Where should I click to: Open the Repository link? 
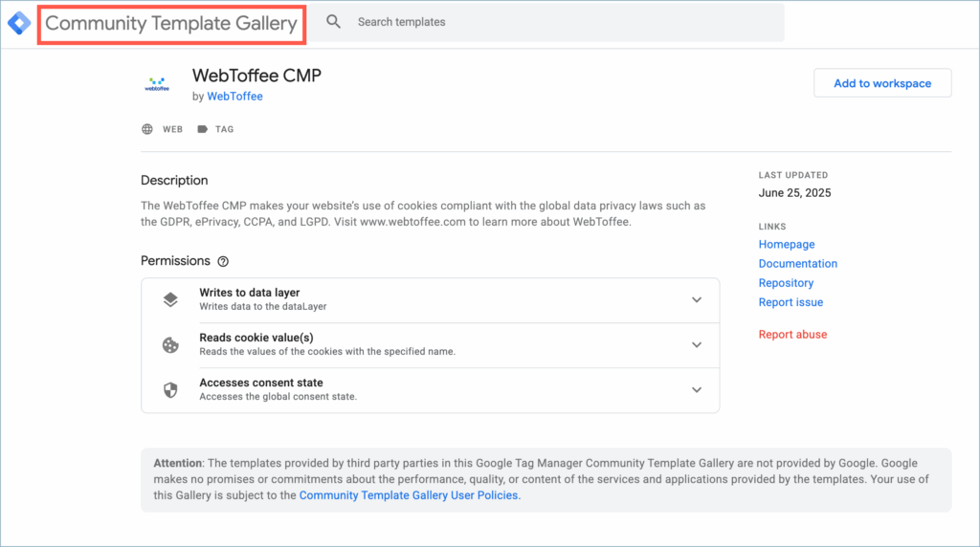click(x=786, y=283)
